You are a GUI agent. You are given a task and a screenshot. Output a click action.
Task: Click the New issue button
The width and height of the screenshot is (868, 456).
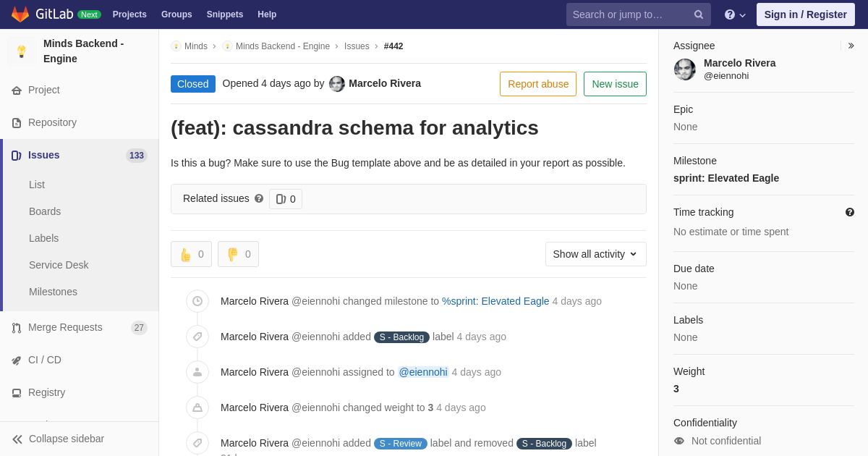(x=615, y=84)
